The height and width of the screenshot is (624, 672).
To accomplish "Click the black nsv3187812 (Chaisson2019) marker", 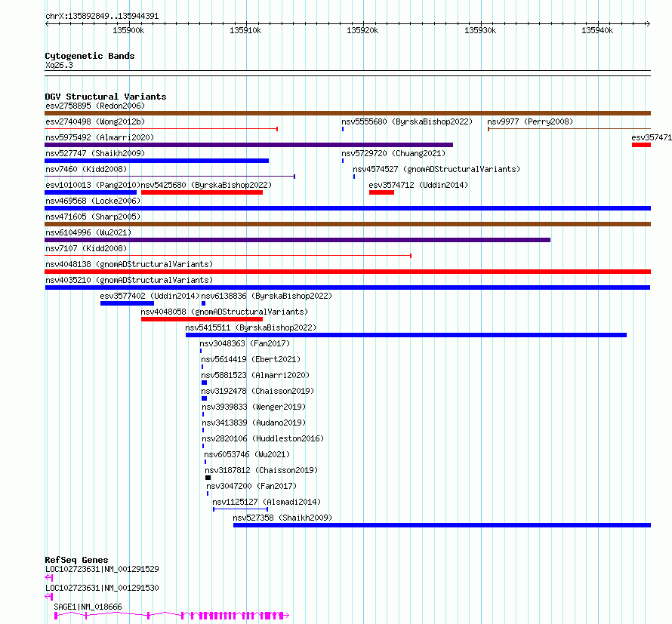I will tap(208, 478).
